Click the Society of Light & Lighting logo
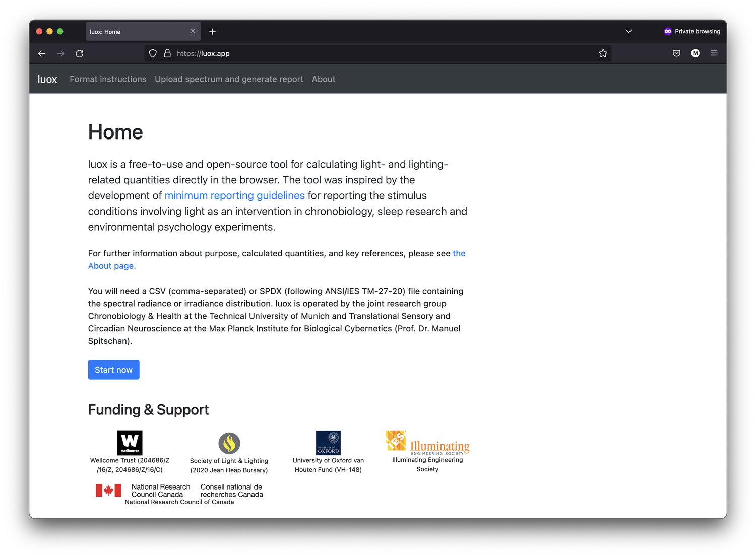The image size is (756, 557). click(229, 443)
